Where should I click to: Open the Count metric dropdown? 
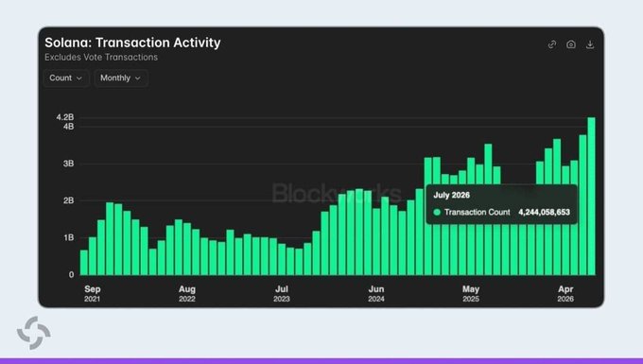pyautogui.click(x=66, y=78)
